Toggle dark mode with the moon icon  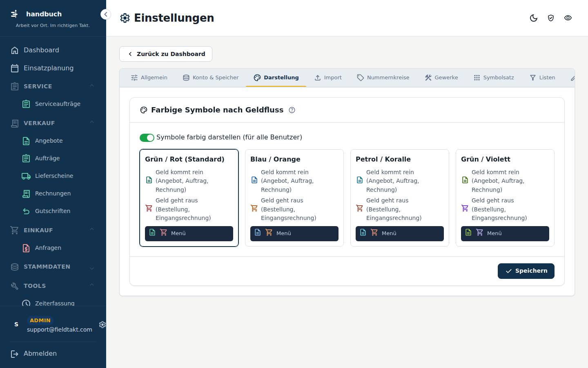click(x=534, y=18)
